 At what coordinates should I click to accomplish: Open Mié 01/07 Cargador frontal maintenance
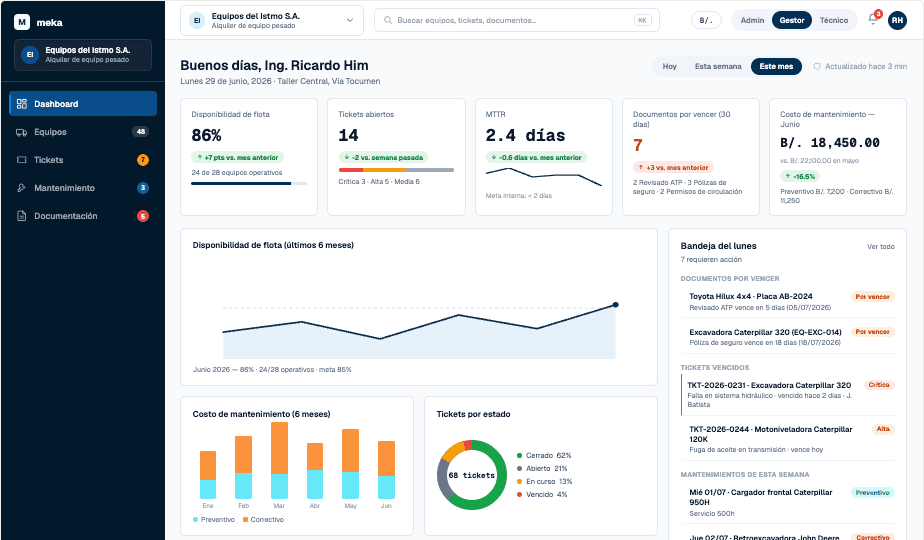pyautogui.click(x=788, y=502)
